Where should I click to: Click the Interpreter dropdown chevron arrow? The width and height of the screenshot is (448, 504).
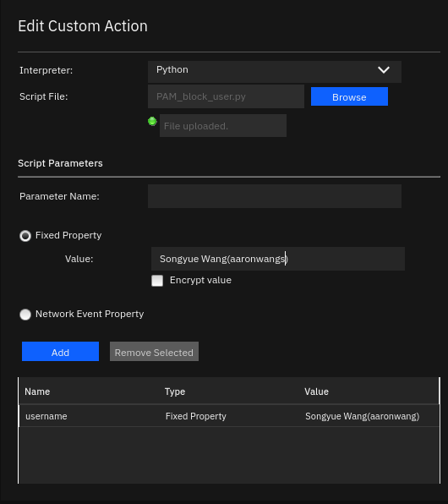coord(384,70)
